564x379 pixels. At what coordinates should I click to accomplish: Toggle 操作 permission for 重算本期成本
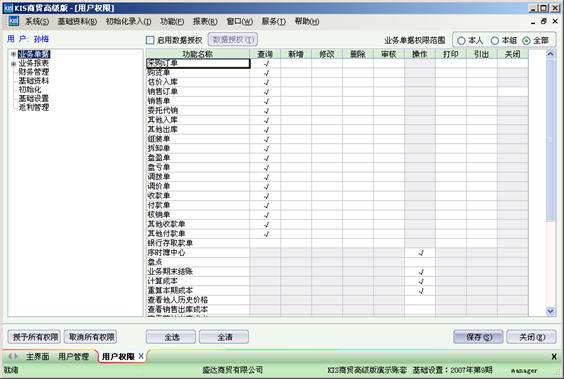(420, 291)
